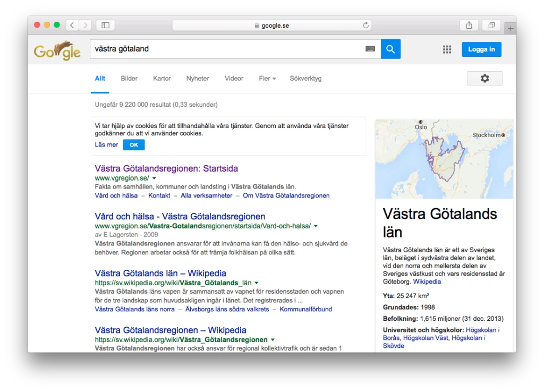The height and width of the screenshot is (392, 544).
Task: Toggle the Safari sidebar
Action: tap(105, 25)
